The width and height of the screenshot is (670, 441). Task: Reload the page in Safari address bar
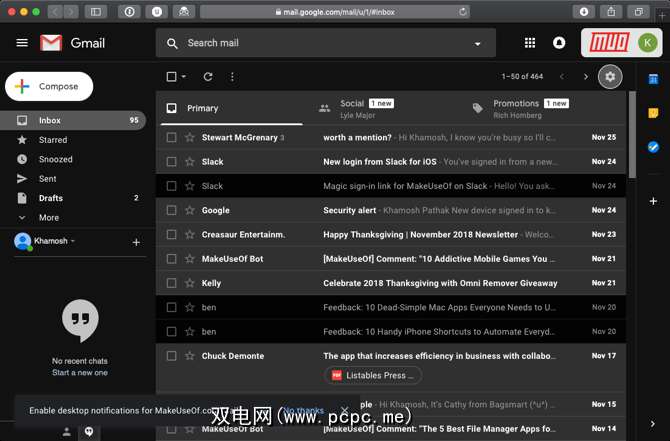(462, 12)
